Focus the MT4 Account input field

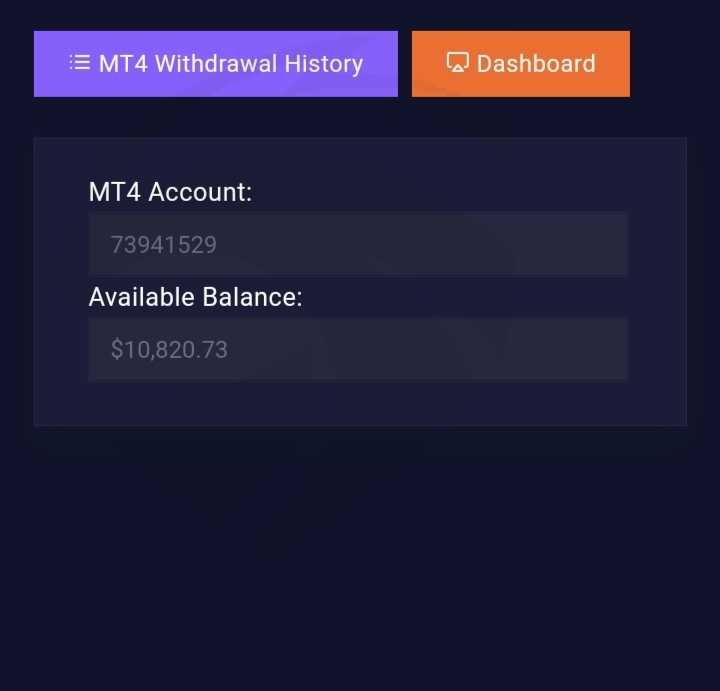tap(358, 244)
